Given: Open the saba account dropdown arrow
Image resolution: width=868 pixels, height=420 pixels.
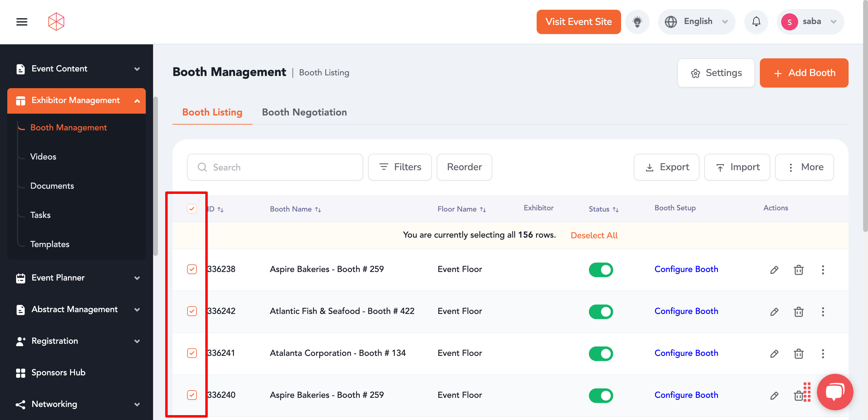Looking at the screenshot, I should pos(833,22).
